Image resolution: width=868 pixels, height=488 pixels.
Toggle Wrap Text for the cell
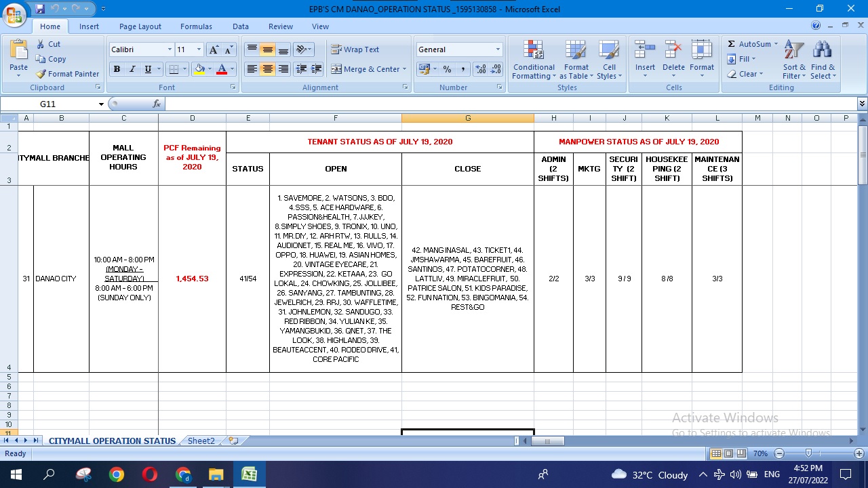355,49
